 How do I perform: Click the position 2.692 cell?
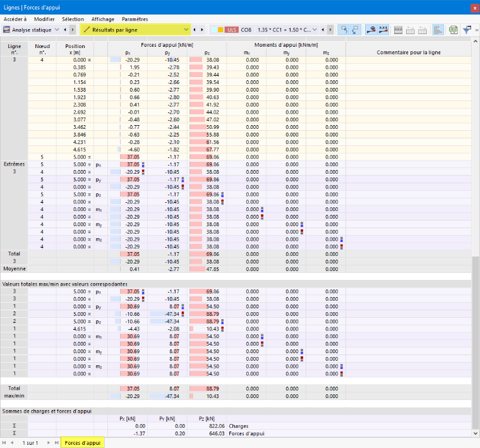[x=75, y=112]
